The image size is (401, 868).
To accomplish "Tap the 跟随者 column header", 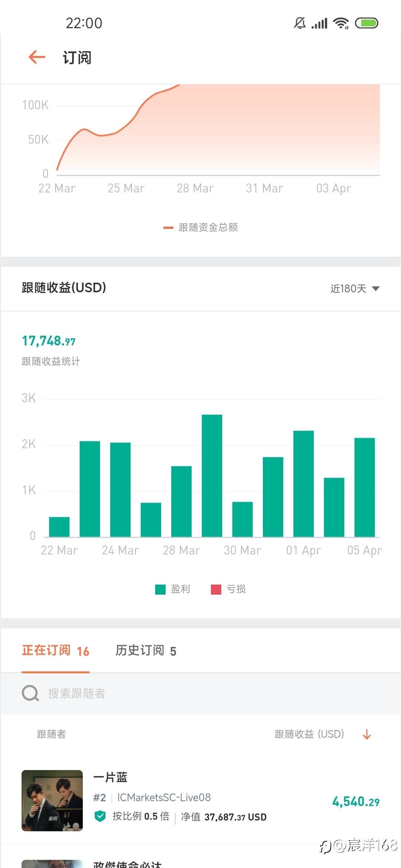I will 52,734.
